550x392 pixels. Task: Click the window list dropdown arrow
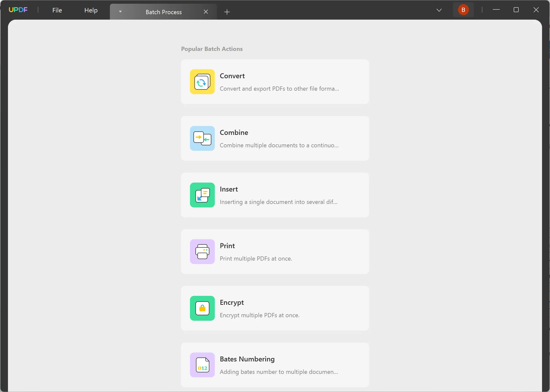pyautogui.click(x=439, y=10)
